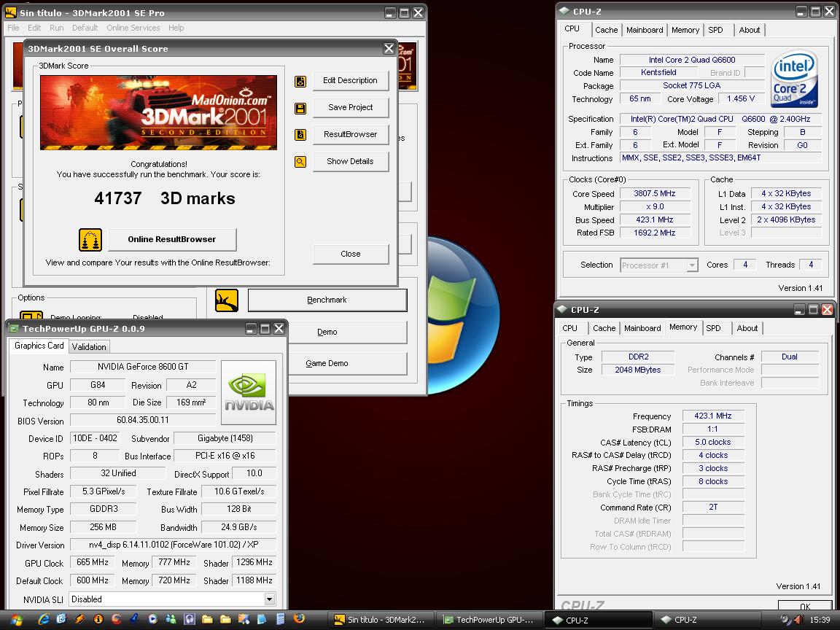This screenshot has width=840, height=630.
Task: Click the GPU-Z Name field NVIDIA GeForce 8600 GT
Action: click(x=143, y=367)
